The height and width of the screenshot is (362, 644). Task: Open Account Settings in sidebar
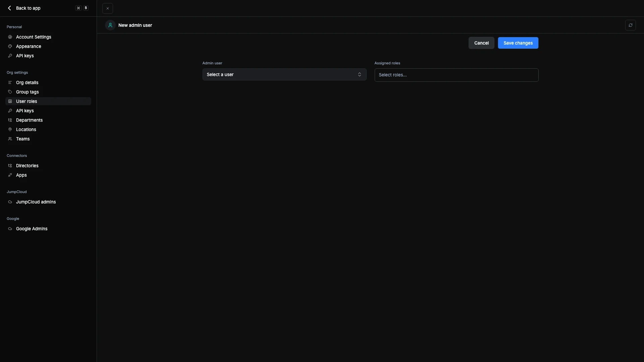coord(34,37)
